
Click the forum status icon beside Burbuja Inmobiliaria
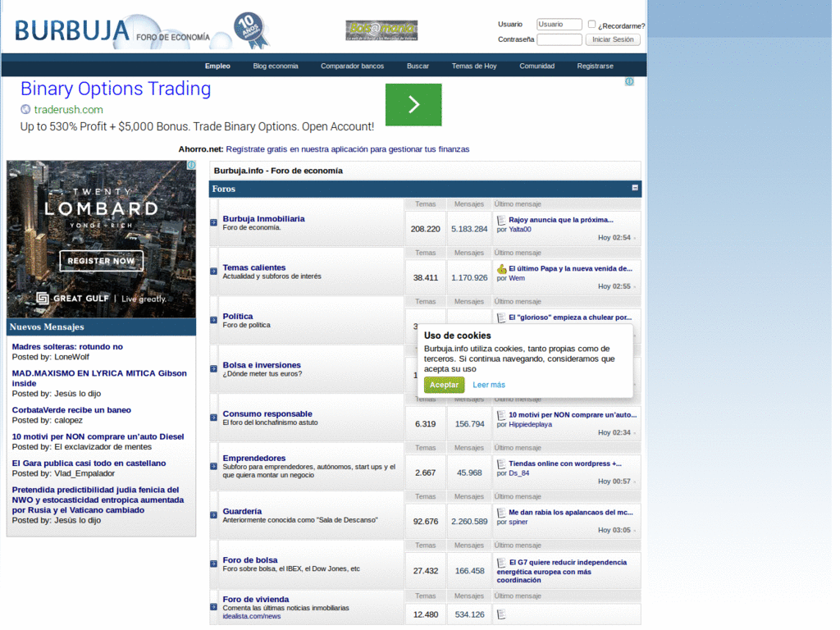(213, 223)
